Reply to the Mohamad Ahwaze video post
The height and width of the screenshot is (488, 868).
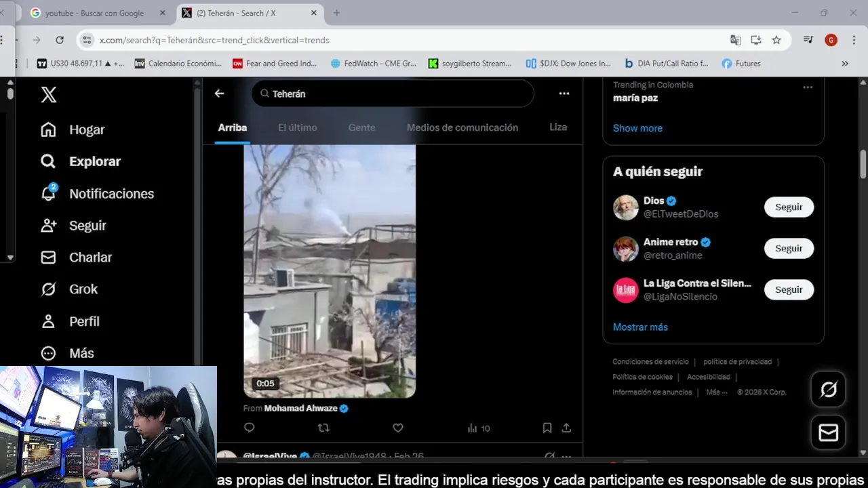click(249, 428)
